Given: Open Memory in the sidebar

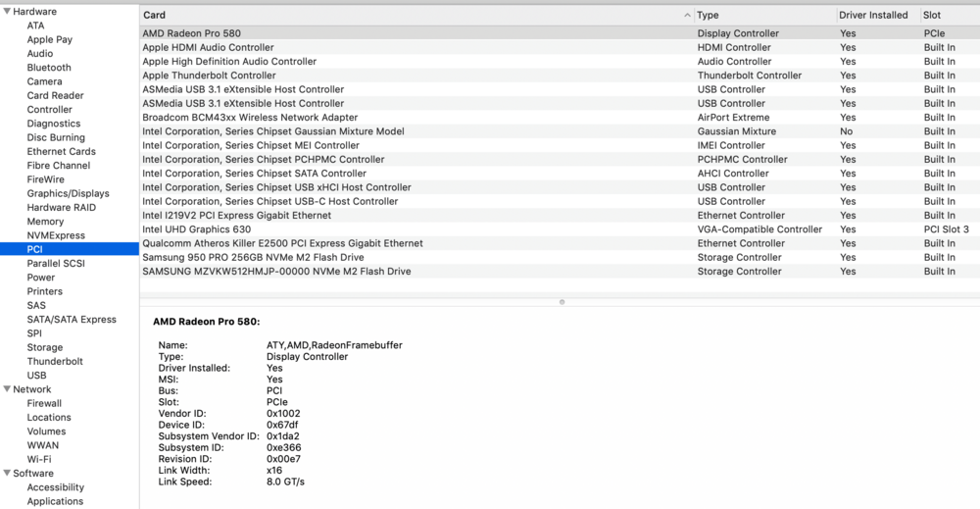Looking at the screenshot, I should (x=45, y=222).
